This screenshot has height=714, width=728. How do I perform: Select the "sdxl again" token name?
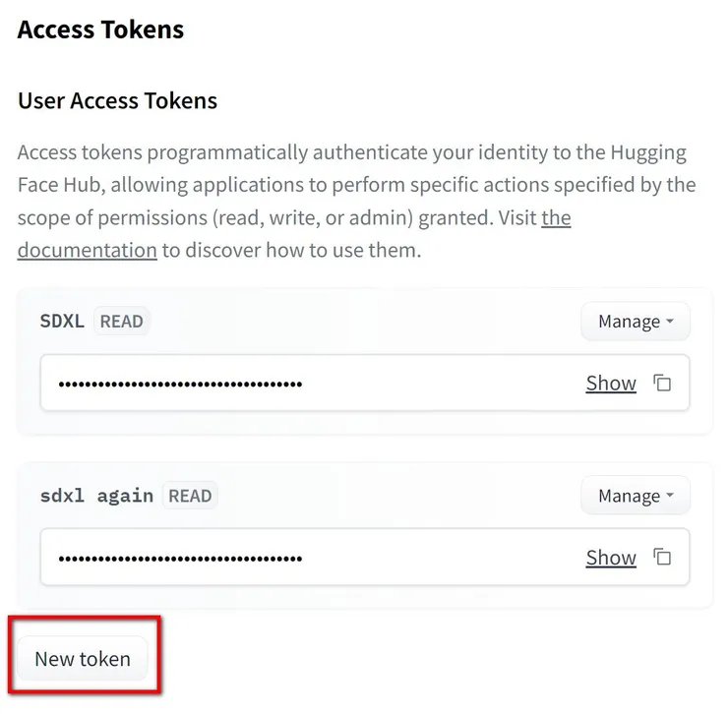[x=96, y=497]
